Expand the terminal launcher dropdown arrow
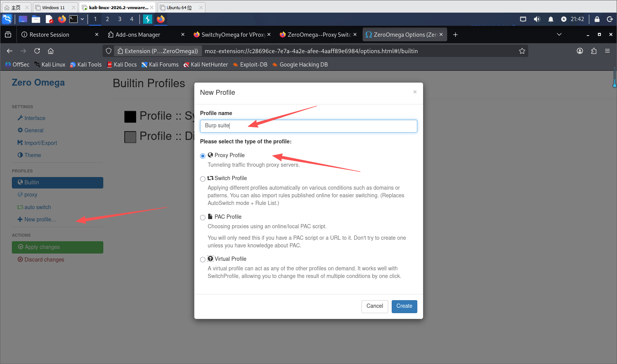The image size is (617, 364). (x=82, y=19)
